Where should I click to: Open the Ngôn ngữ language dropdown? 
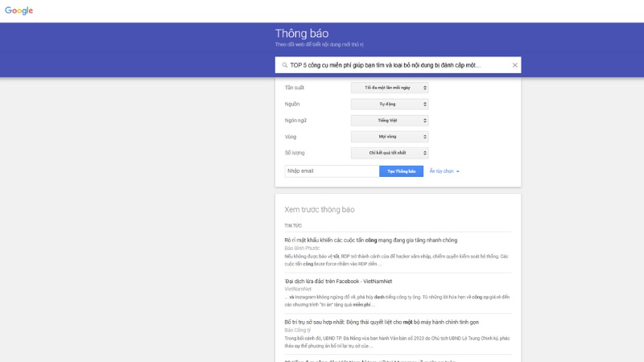(x=390, y=121)
